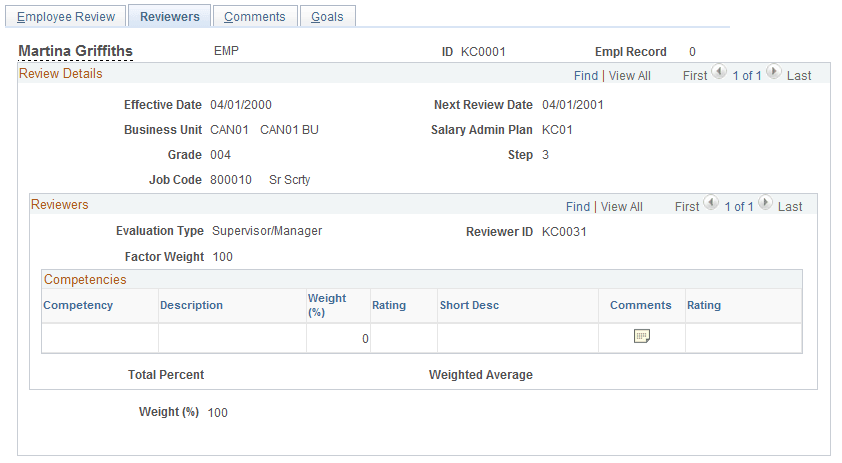Select Factor Weight value 100
This screenshot has height=463, width=842.
click(222, 257)
